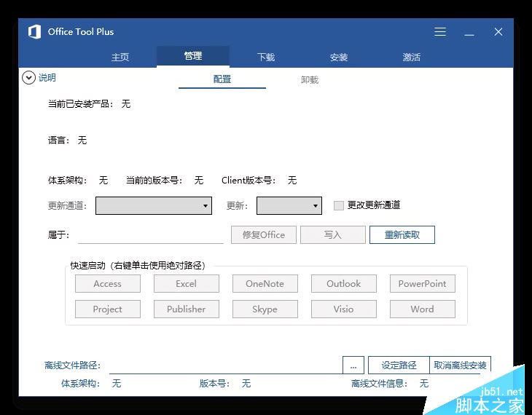Click the 修复Office button

pyautogui.click(x=264, y=234)
